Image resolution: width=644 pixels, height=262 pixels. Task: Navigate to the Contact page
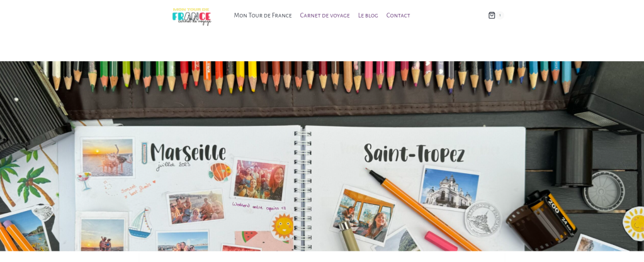(x=398, y=15)
